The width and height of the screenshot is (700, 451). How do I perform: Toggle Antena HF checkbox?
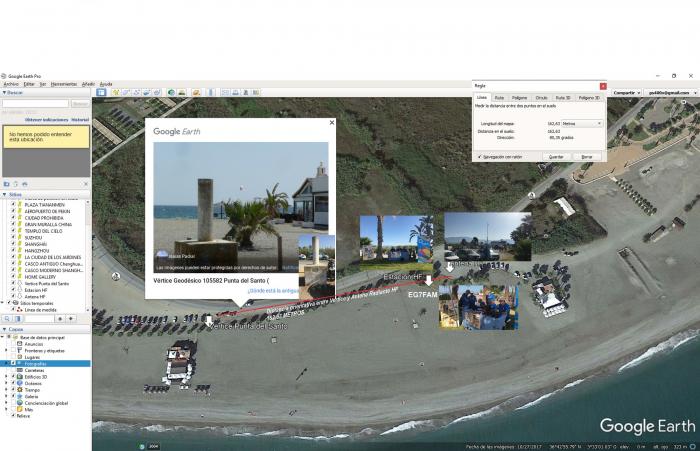(13, 296)
